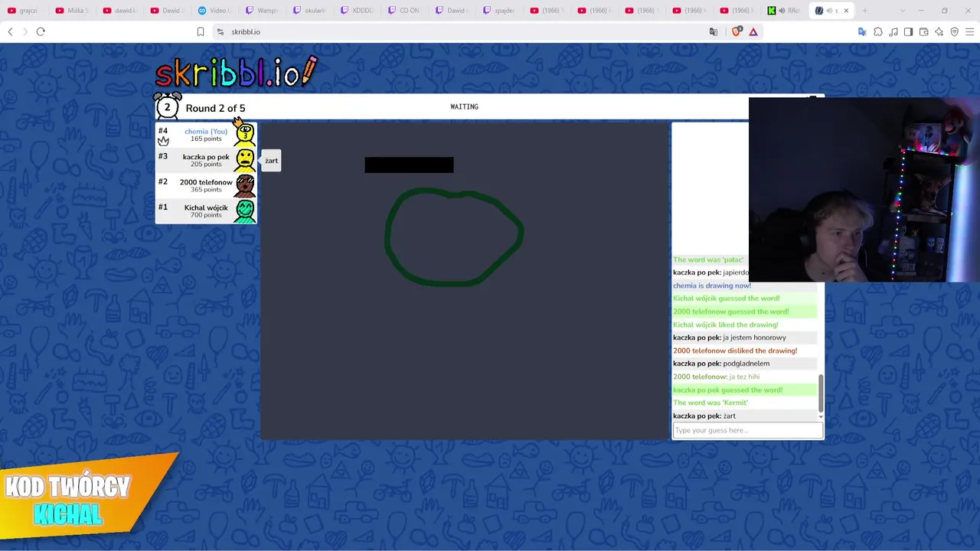980x551 pixels.
Task: Switch to the 'Wampir' Twitch tab
Action: [x=263, y=11]
